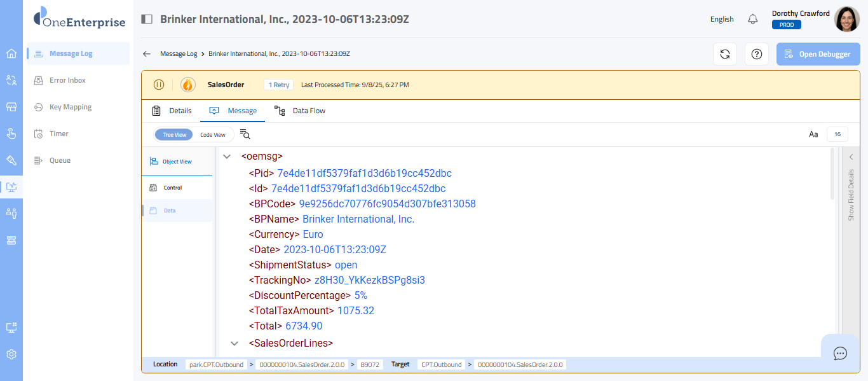Switch to Tree View toggle
This screenshot has height=381, width=868.
tap(175, 135)
